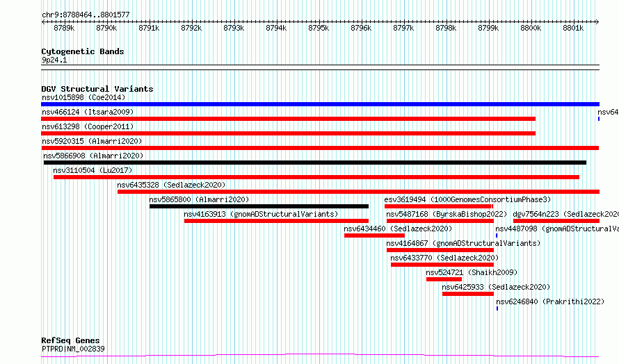This screenshot has width=619, height=364.
Task: Click the ruler's left end arrow
Action: pos(43,22)
